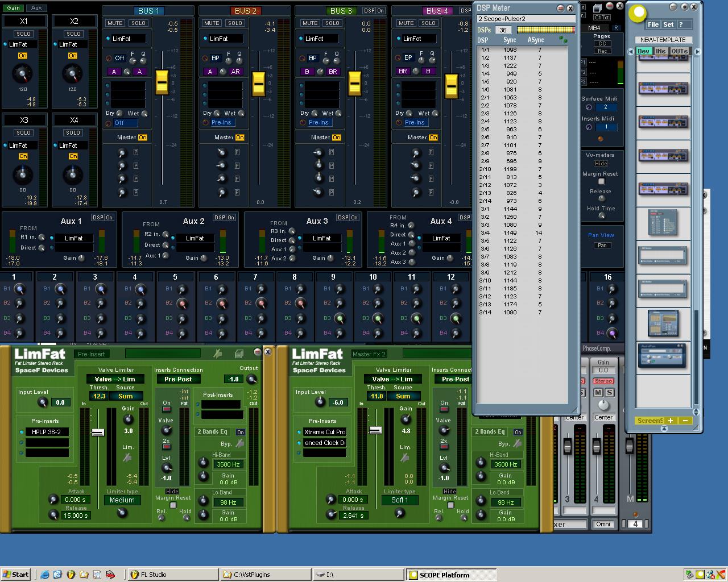Screen dimensions: 728x582
Task: Click the CC page button
Action: 602,44
